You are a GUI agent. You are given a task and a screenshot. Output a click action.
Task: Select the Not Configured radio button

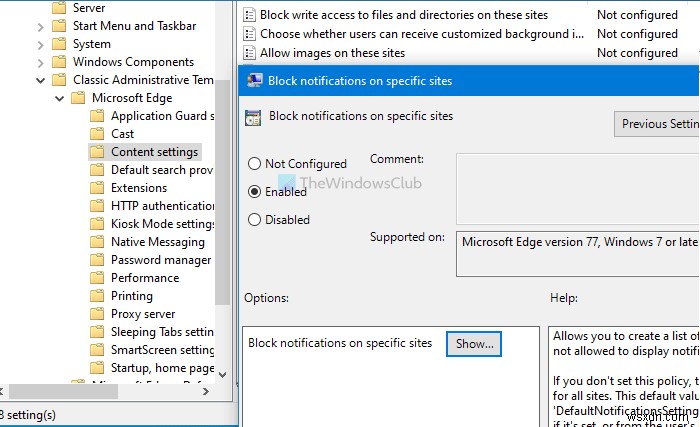(254, 164)
